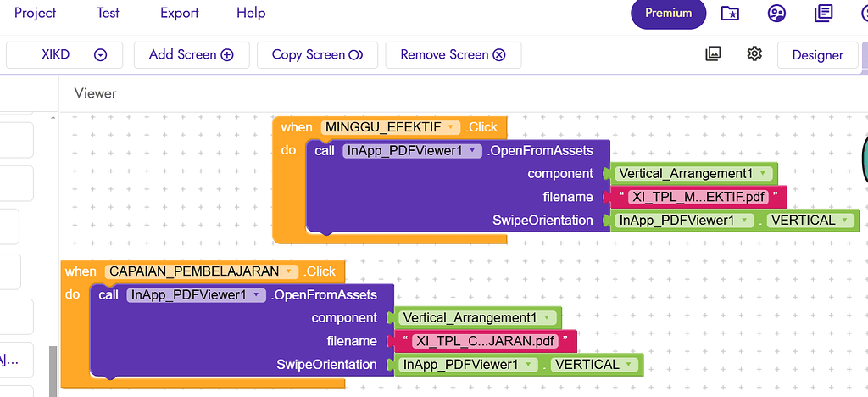Expand VERTICAL orientation dropdown in top block
Screen dimensions: 868x397
tap(844, 221)
